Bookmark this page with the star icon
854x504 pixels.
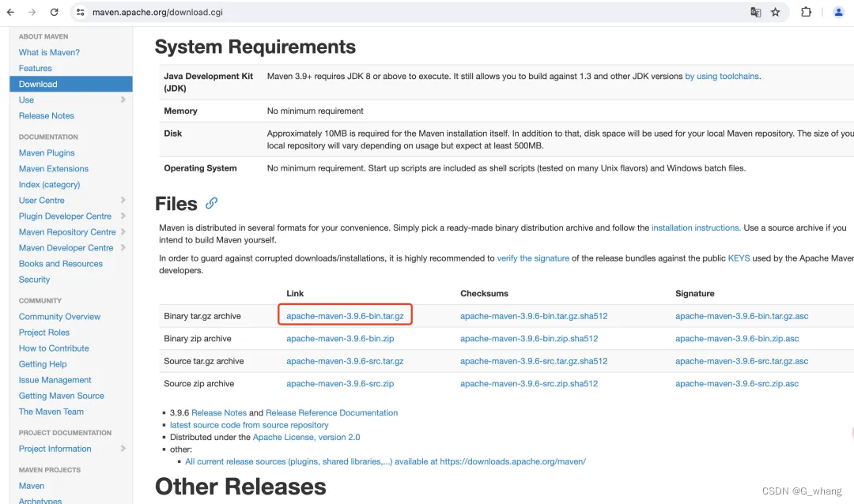(776, 12)
